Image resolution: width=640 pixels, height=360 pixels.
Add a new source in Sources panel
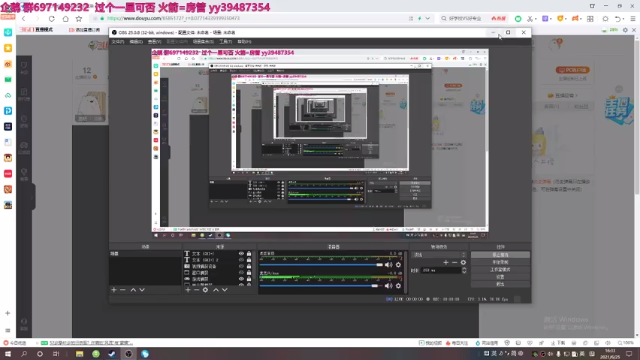pyautogui.click(x=188, y=290)
